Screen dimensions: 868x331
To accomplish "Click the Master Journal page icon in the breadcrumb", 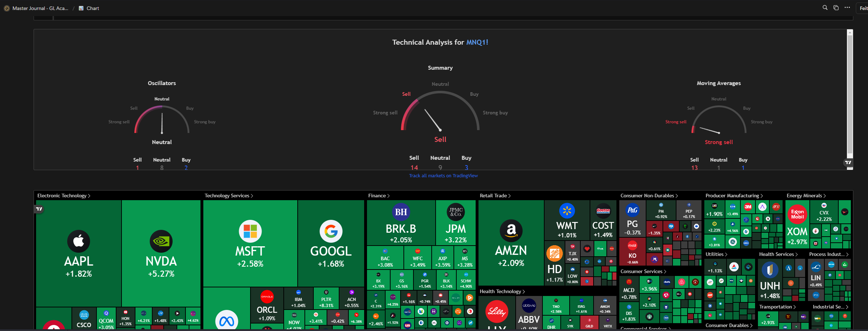I will (6, 8).
